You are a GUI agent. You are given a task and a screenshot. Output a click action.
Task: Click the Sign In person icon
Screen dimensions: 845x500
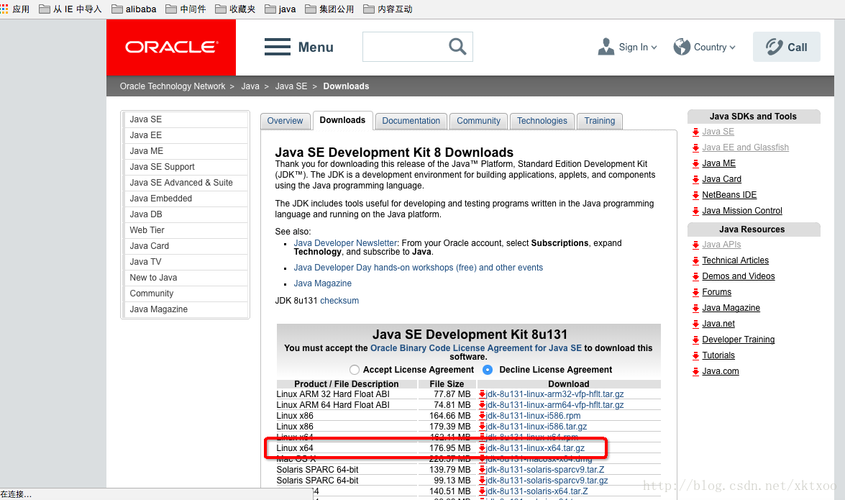(x=606, y=47)
